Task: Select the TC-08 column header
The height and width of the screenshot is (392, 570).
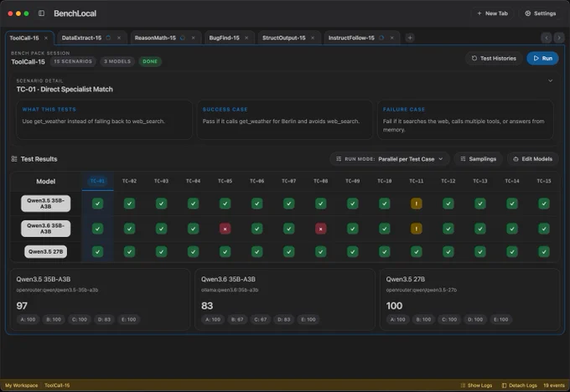Action: (320, 181)
